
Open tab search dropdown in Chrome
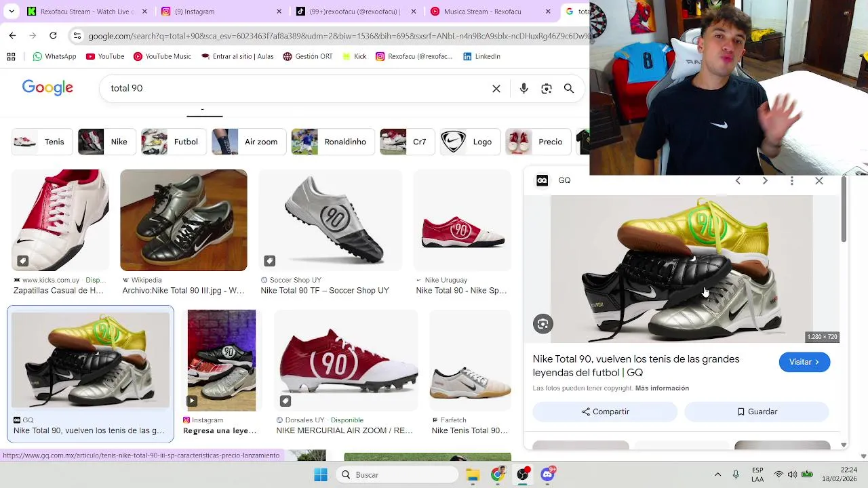pos(11,12)
